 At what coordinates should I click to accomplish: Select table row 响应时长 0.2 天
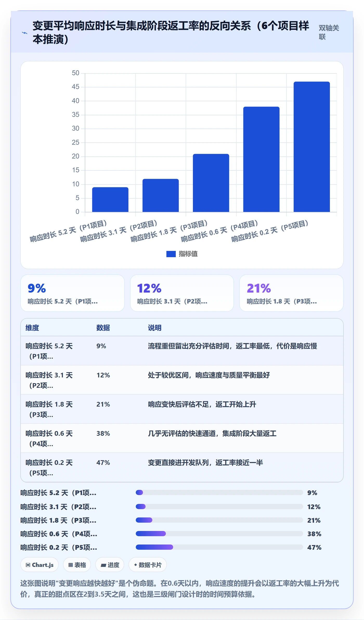[182, 467]
